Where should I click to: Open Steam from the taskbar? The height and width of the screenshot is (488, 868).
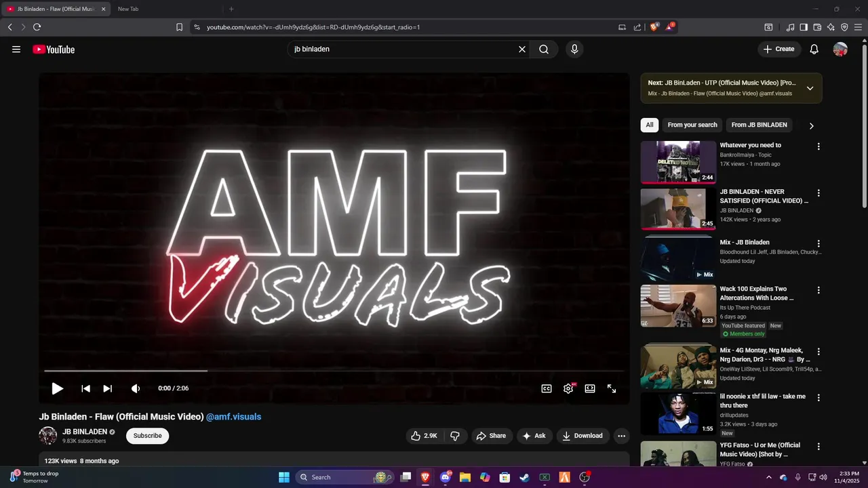point(524,477)
